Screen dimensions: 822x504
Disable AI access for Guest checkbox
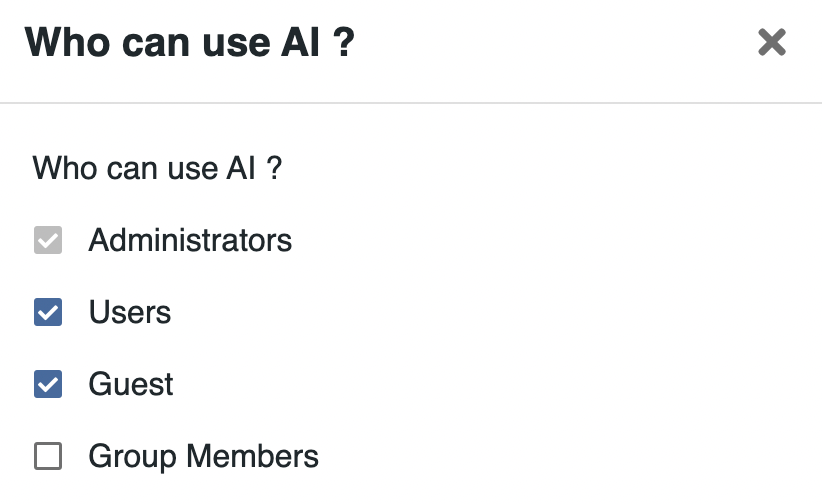coord(48,385)
